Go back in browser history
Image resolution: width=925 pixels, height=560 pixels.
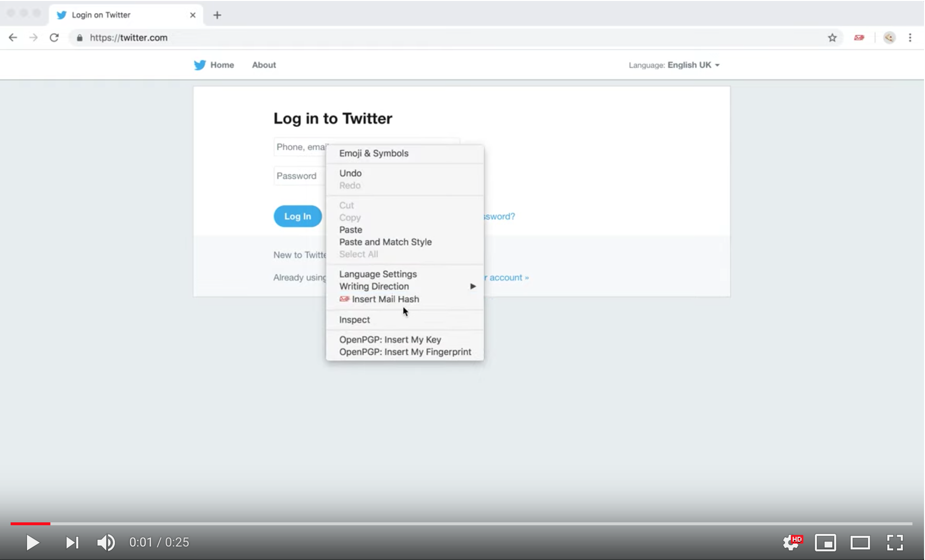(13, 38)
